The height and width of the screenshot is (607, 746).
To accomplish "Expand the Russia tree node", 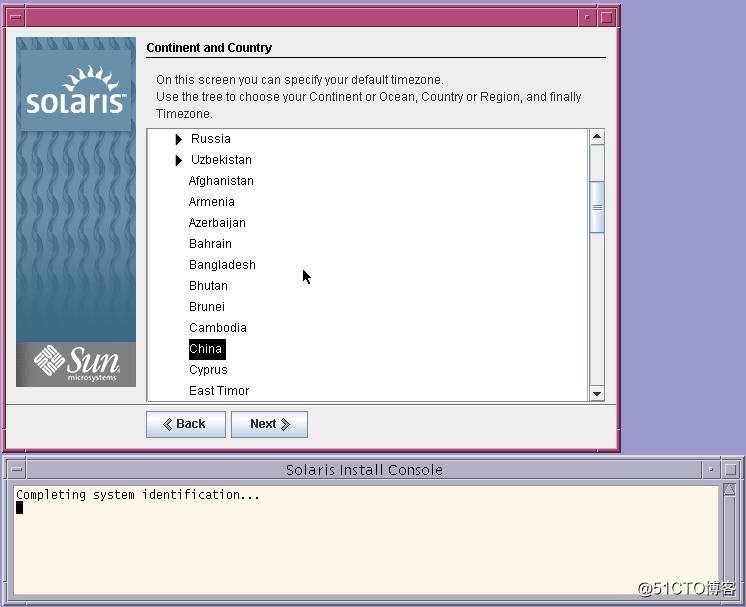I will [178, 139].
